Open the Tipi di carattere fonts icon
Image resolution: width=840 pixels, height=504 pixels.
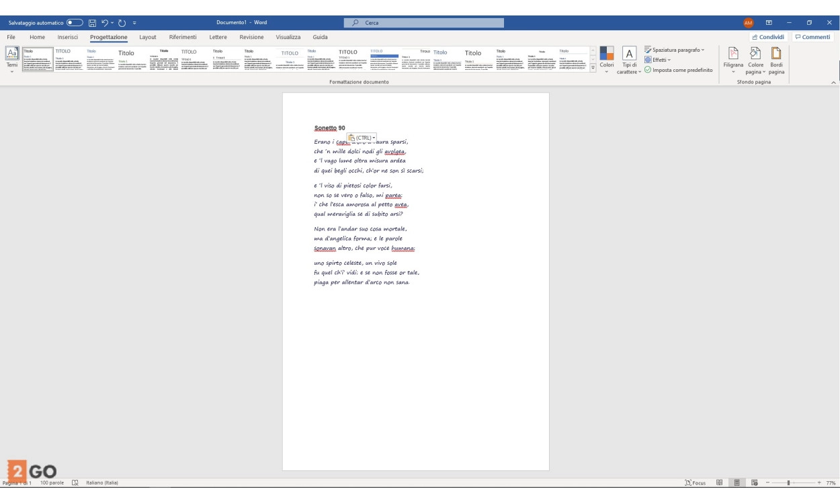[x=629, y=58]
